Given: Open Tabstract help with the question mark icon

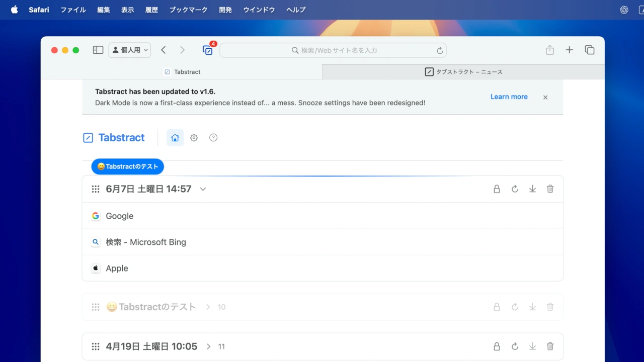Looking at the screenshot, I should pos(213,137).
